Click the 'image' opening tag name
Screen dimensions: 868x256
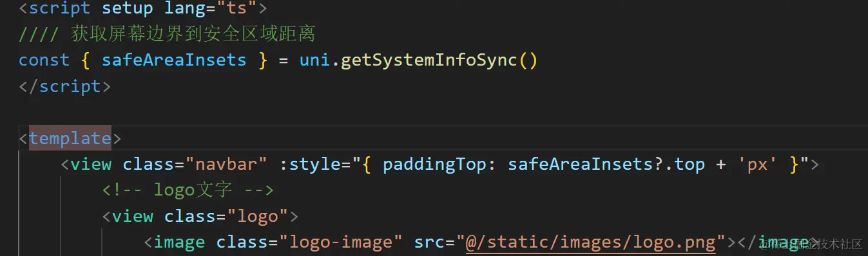(x=179, y=242)
